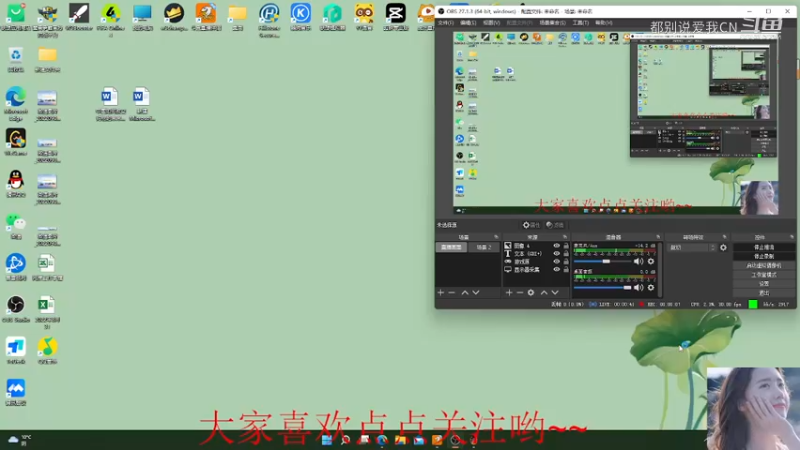This screenshot has width=800, height=450.
Task: Add a new scene with the plus icon
Action: (x=441, y=292)
